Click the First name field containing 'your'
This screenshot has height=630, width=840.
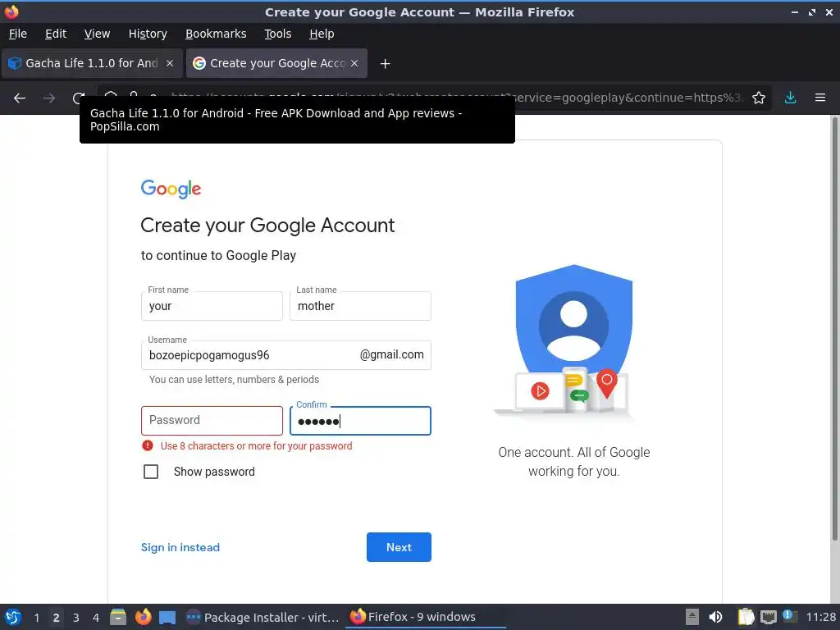coord(212,306)
